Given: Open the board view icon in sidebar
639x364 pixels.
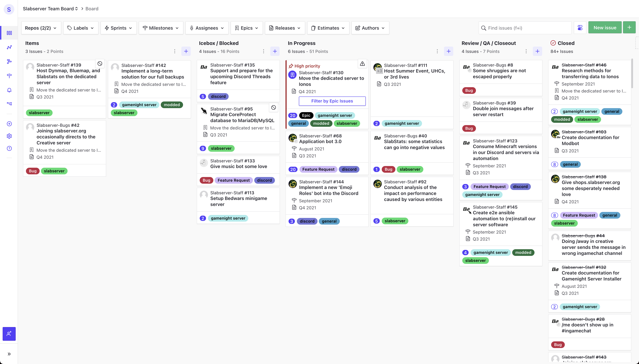Looking at the screenshot, I should click(x=9, y=33).
